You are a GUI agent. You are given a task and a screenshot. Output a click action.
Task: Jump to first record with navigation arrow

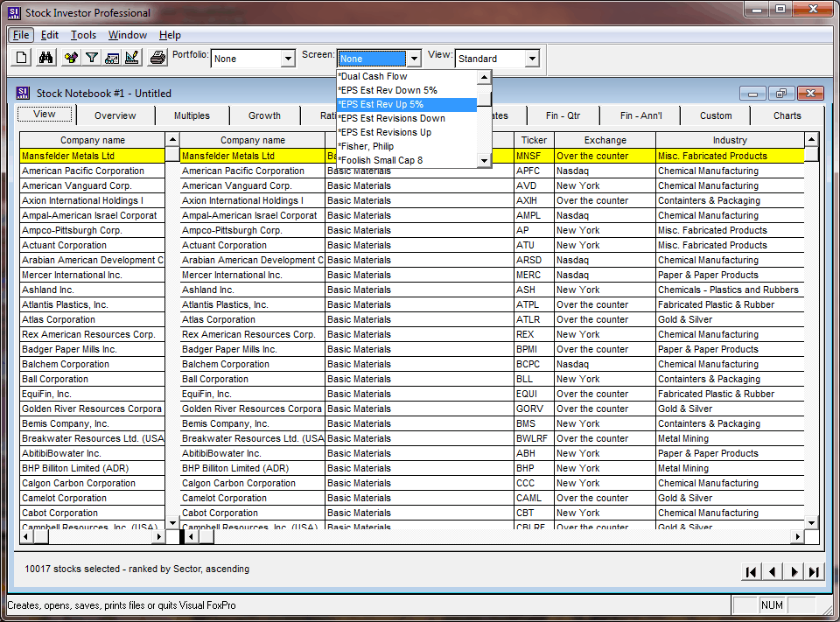click(751, 571)
